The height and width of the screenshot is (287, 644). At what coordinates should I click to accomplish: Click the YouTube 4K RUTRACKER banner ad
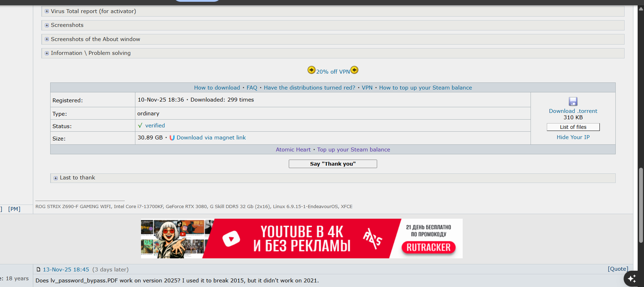point(302,239)
